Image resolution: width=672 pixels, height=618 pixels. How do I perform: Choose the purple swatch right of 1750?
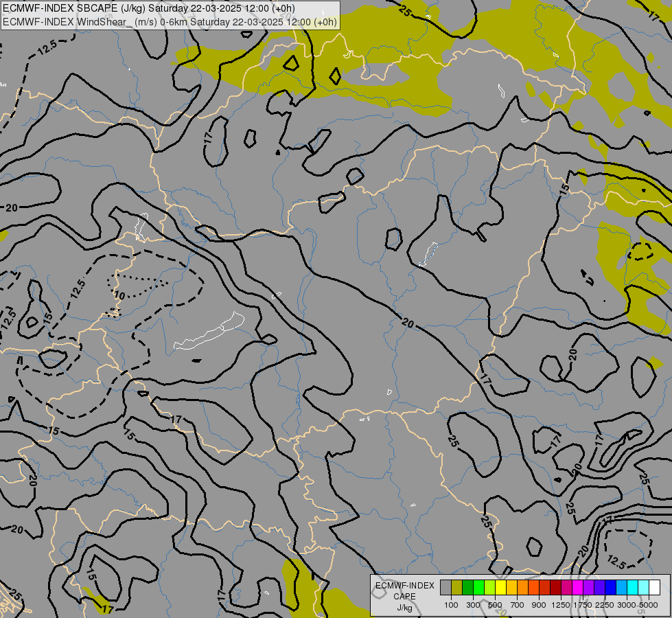588,587
